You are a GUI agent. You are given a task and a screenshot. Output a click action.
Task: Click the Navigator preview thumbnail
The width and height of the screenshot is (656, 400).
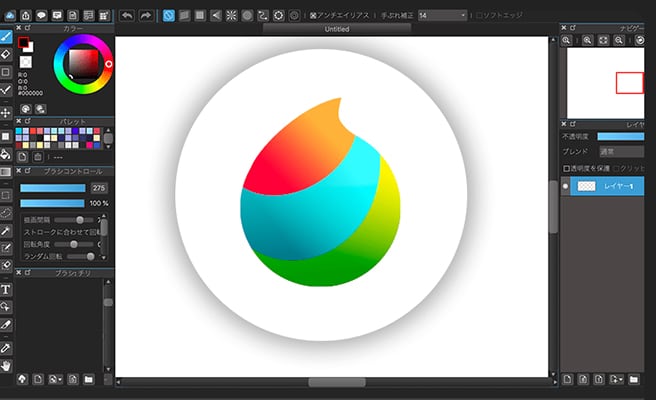pos(605,83)
